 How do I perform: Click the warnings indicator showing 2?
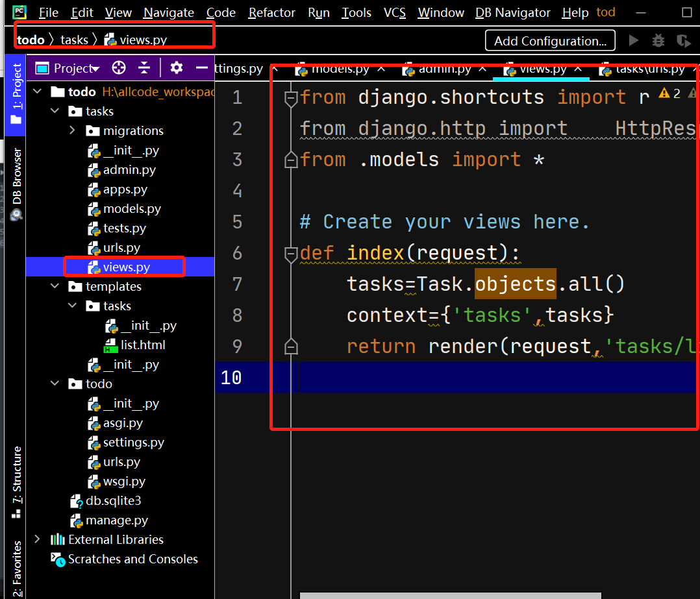(x=670, y=93)
